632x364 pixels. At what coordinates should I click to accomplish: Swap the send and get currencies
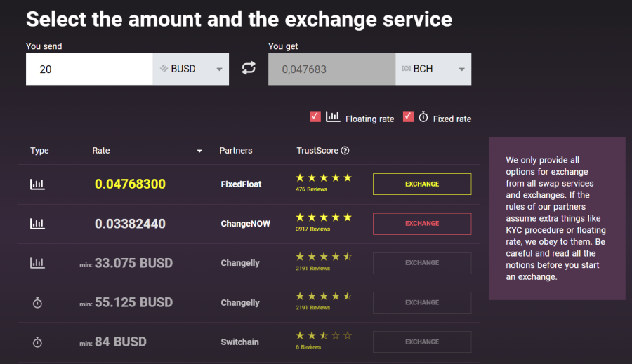pos(249,68)
